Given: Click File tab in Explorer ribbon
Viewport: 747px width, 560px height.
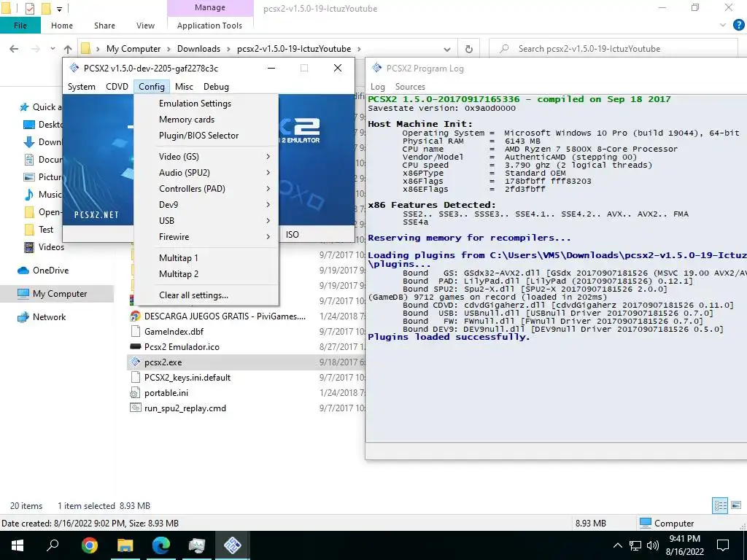Looking at the screenshot, I should coord(20,26).
